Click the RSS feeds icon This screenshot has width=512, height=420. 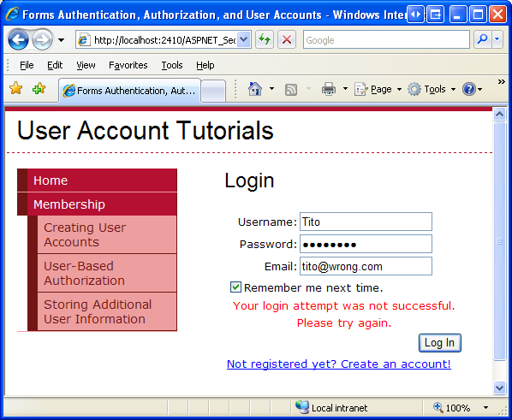pyautogui.click(x=291, y=90)
